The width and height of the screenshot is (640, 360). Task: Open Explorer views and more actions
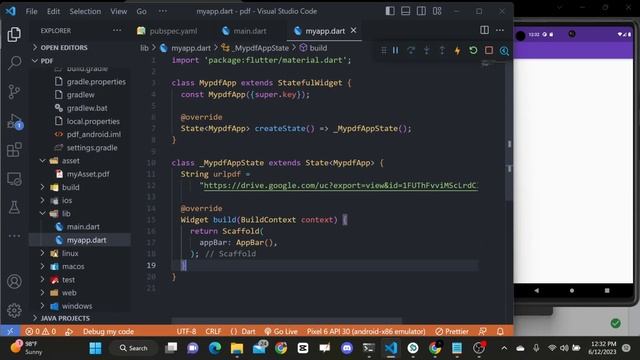click(117, 30)
